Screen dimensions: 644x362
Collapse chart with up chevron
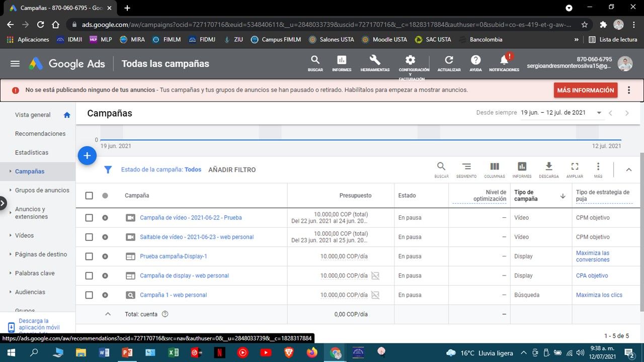[x=629, y=170]
